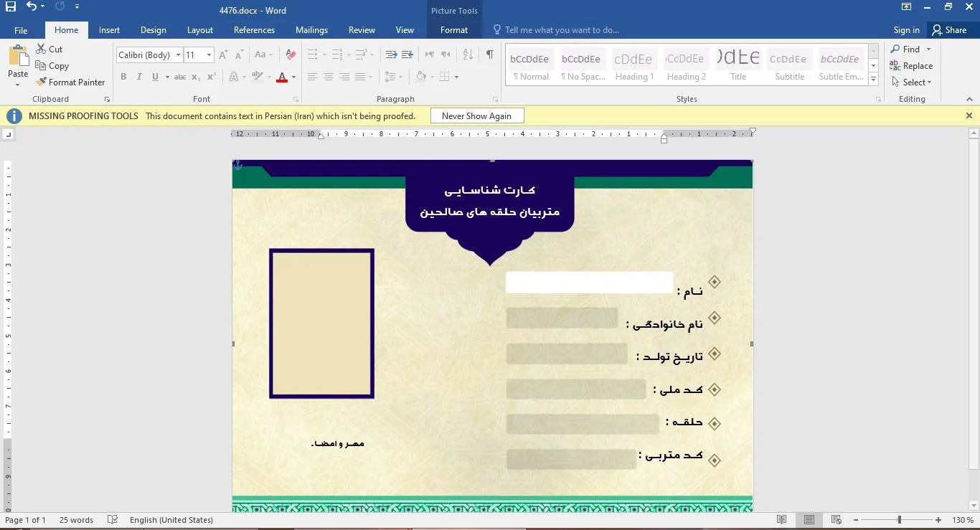This screenshot has width=980, height=530.
Task: Toggle Show/Hide paragraph marks
Action: tap(489, 55)
